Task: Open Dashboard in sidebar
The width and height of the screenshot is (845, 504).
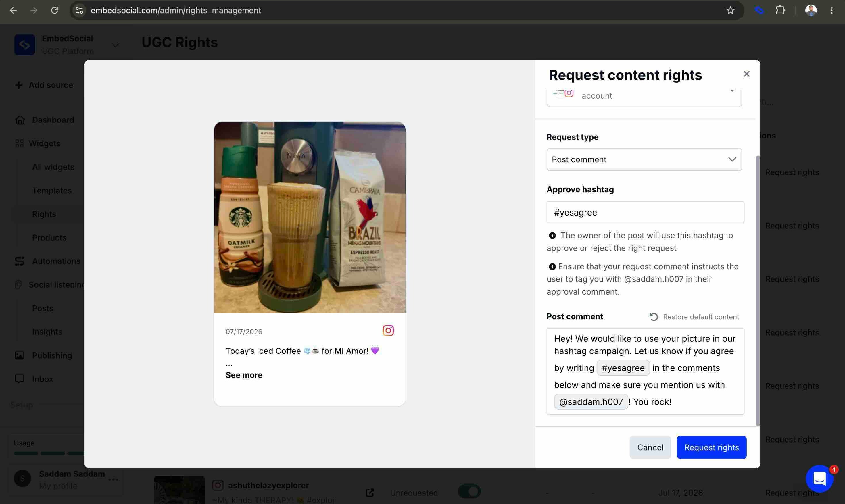Action: coord(53,120)
